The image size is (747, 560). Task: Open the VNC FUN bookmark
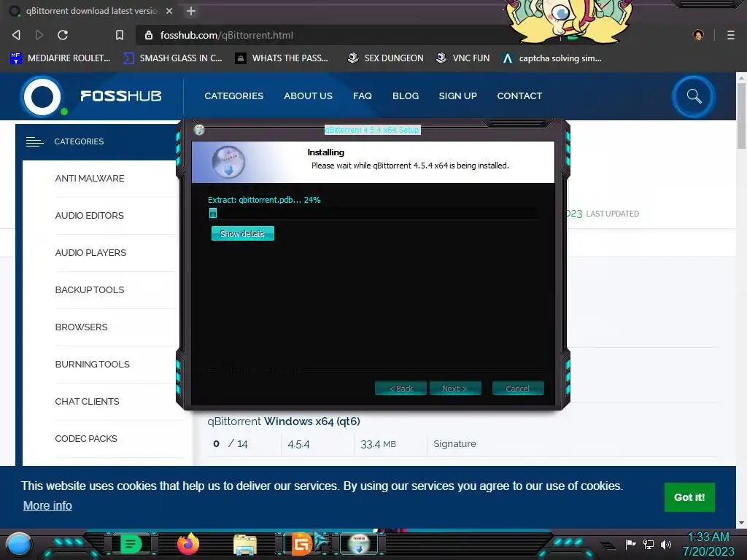[463, 58]
